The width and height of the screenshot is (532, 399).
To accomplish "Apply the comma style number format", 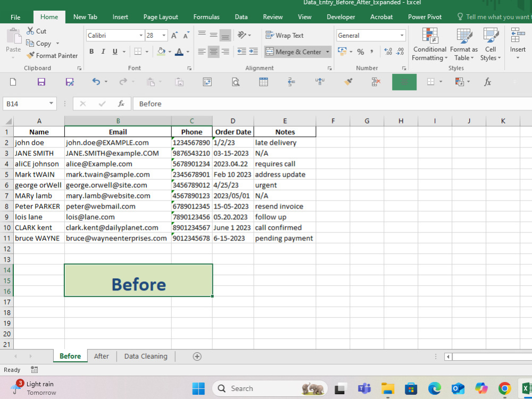I will (x=372, y=52).
